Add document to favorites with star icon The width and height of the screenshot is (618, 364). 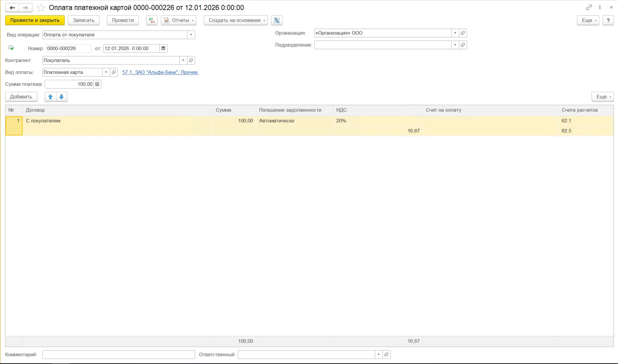(41, 7)
